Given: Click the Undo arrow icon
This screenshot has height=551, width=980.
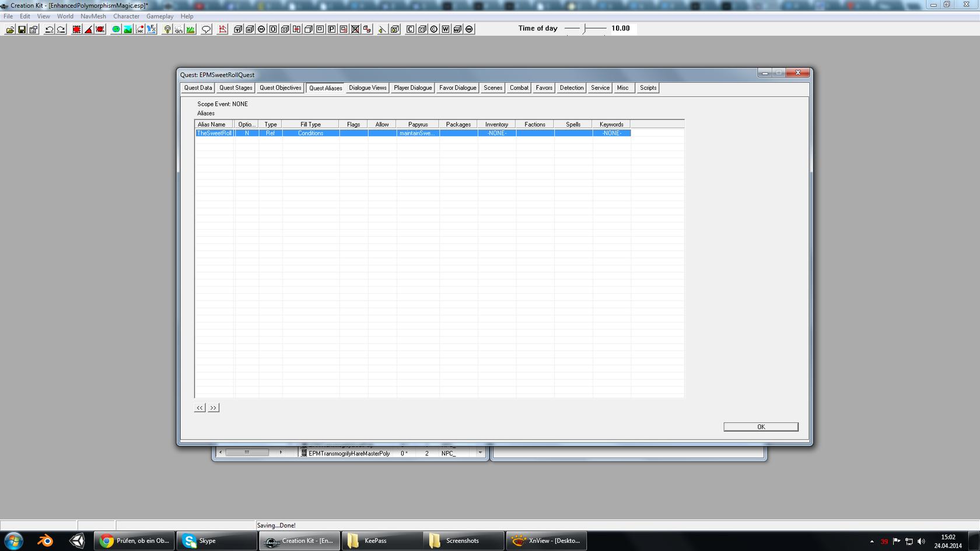Looking at the screenshot, I should (49, 29).
